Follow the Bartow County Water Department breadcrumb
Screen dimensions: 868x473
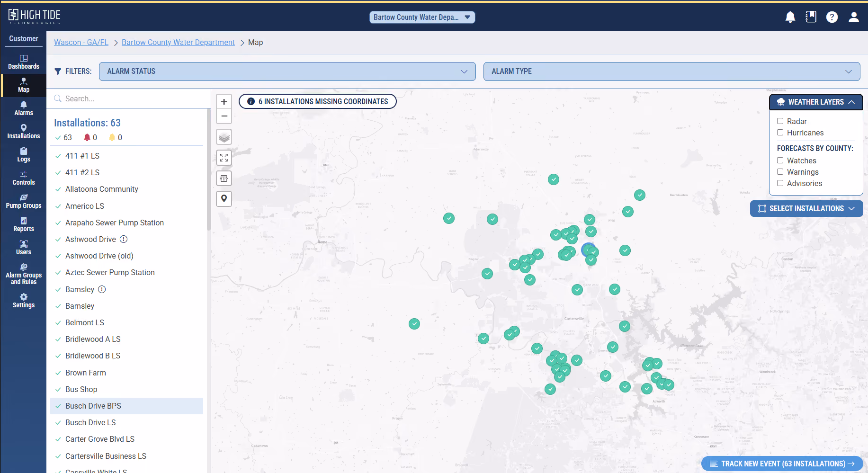pyautogui.click(x=178, y=42)
